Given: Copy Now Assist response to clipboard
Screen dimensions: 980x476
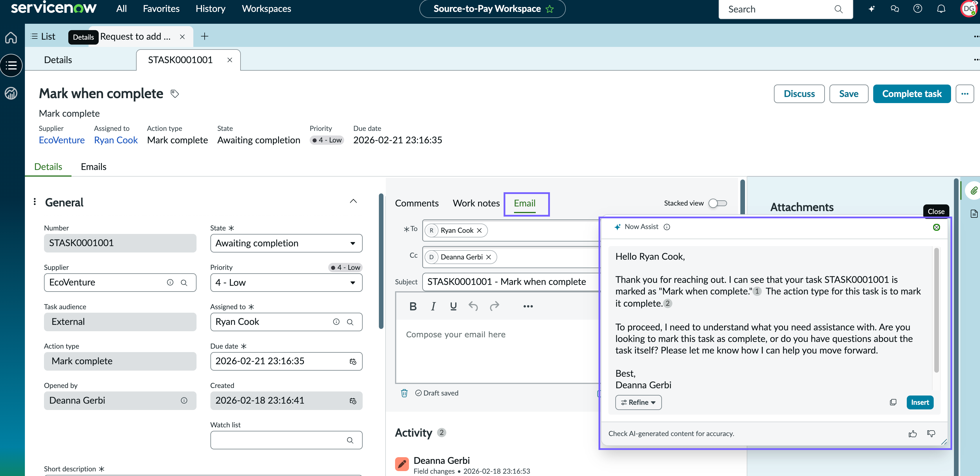Looking at the screenshot, I should coord(893,402).
